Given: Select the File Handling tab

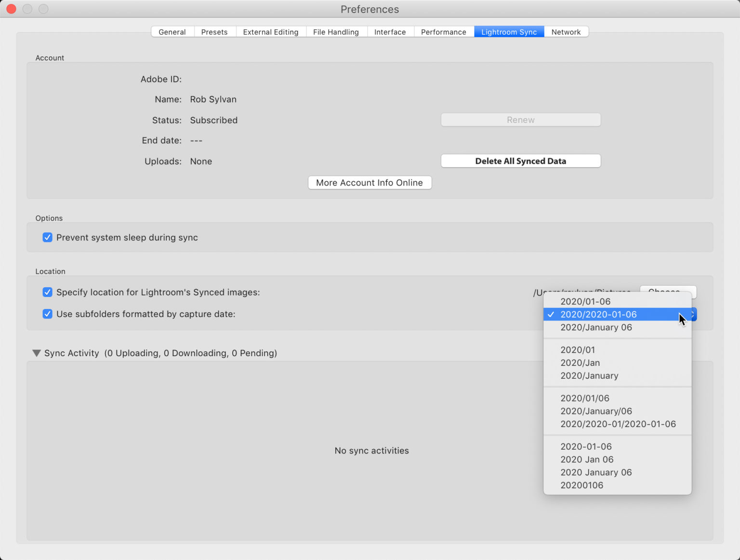Looking at the screenshot, I should 336,32.
